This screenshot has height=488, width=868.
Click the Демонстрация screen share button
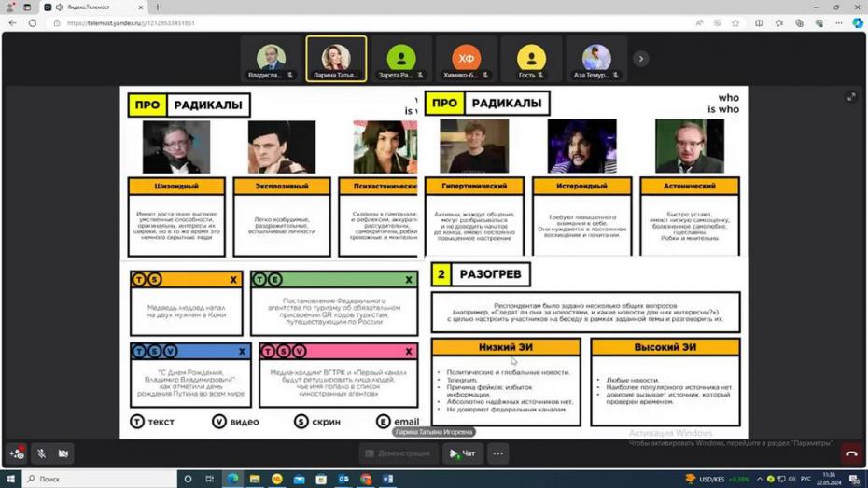pos(398,453)
